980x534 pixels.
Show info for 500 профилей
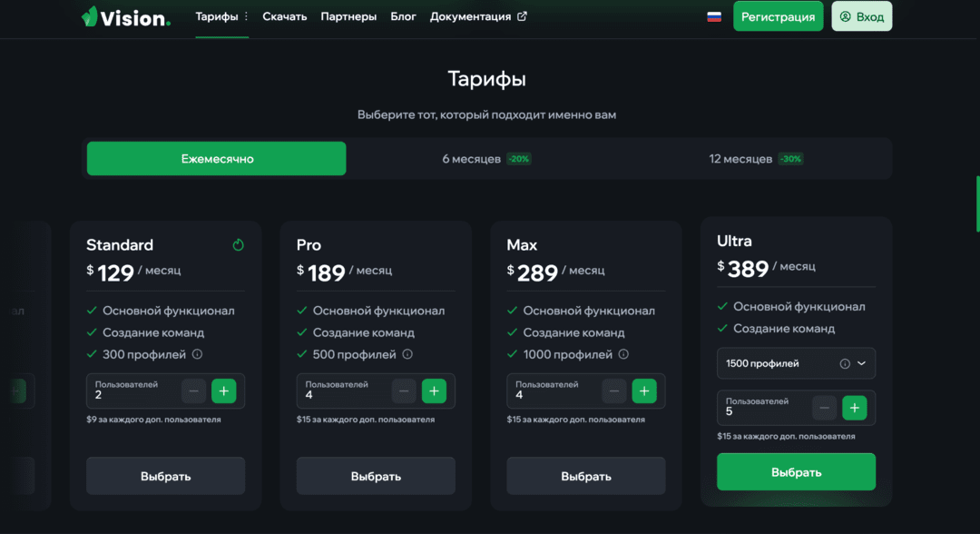tap(407, 354)
